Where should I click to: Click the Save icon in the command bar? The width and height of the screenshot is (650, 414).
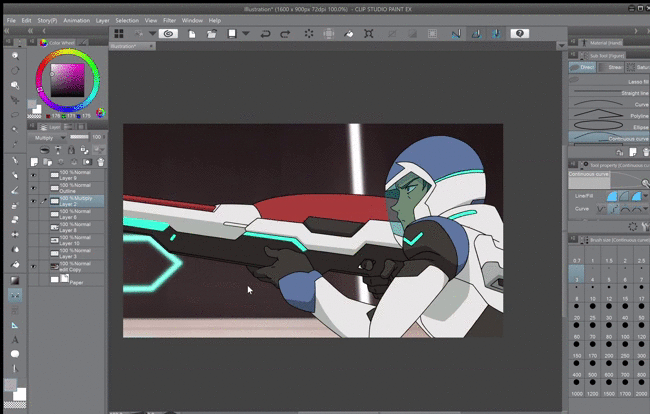click(232, 34)
